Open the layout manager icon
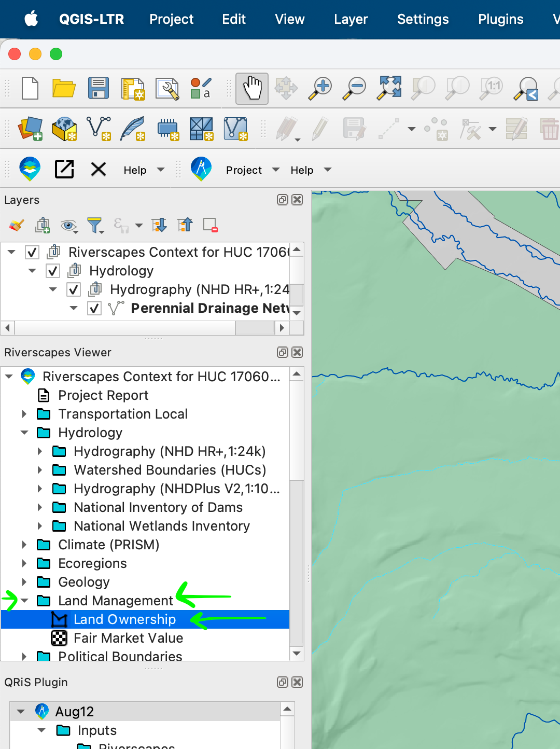Screen dimensions: 560x749 pyautogui.click(x=167, y=88)
